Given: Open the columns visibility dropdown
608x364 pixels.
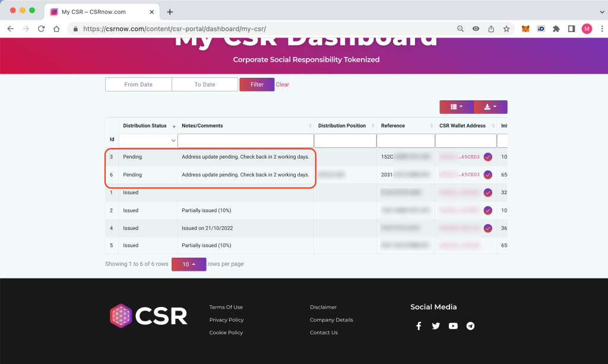Looking at the screenshot, I should point(457,107).
